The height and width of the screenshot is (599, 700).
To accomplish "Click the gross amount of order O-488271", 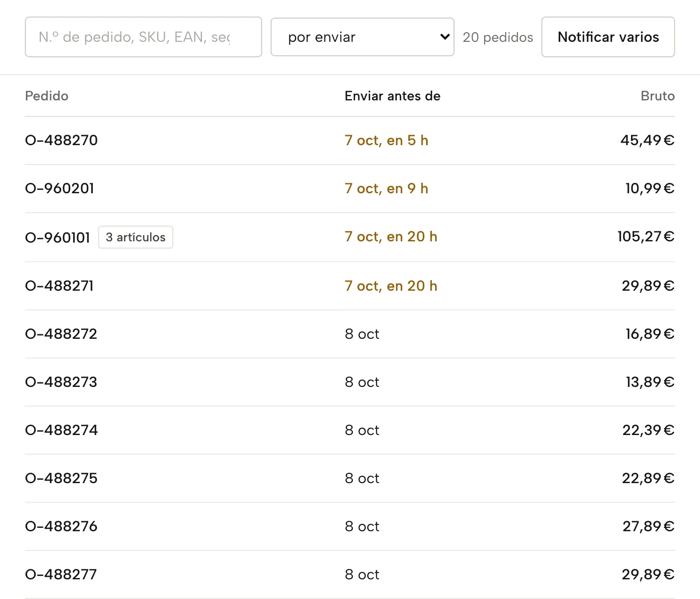I will click(648, 286).
